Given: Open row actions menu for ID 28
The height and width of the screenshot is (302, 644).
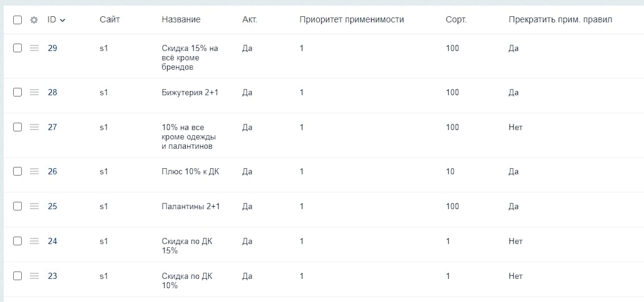Looking at the screenshot, I should [34, 92].
